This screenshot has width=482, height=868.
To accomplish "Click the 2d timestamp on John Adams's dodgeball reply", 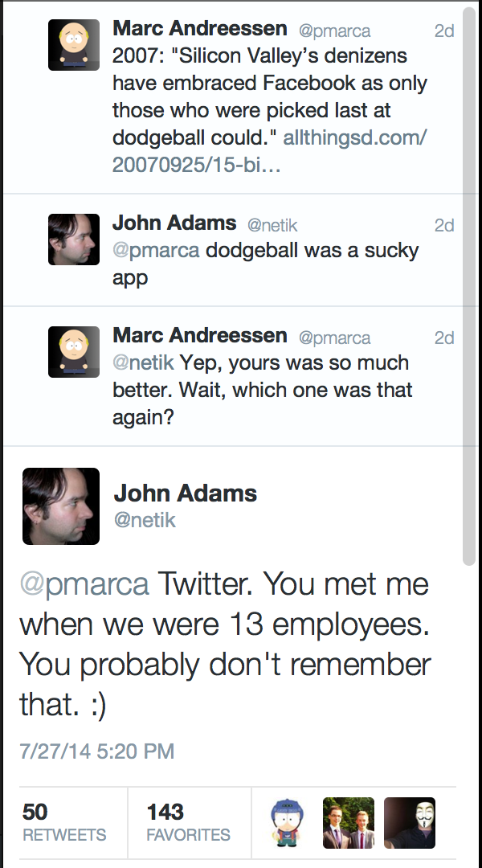I will [444, 225].
